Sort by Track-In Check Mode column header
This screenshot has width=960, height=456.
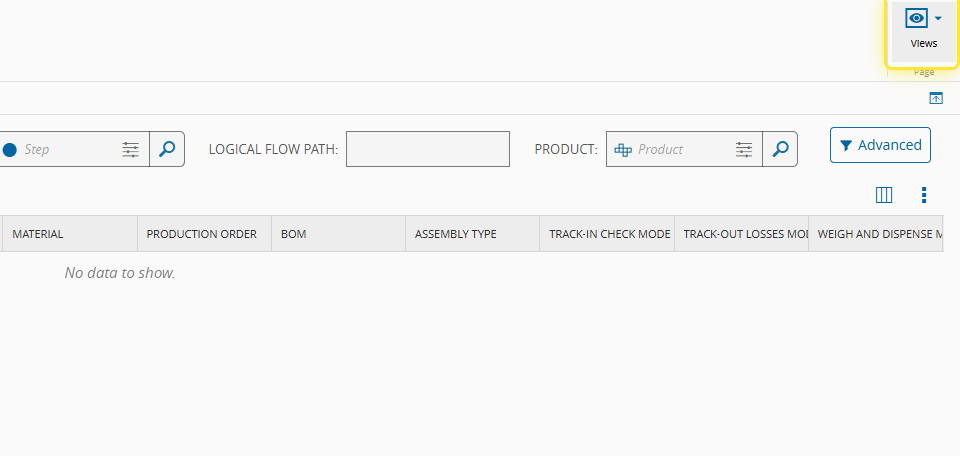609,234
